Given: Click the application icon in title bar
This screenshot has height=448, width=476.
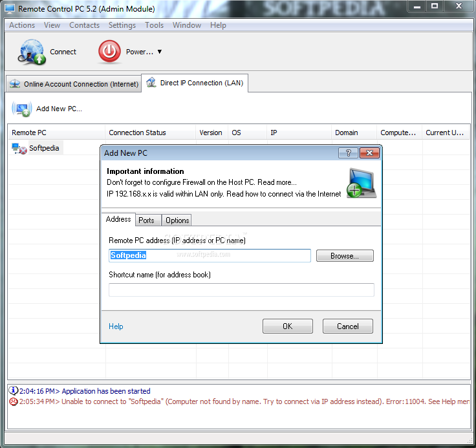Looking at the screenshot, I should 10,9.
